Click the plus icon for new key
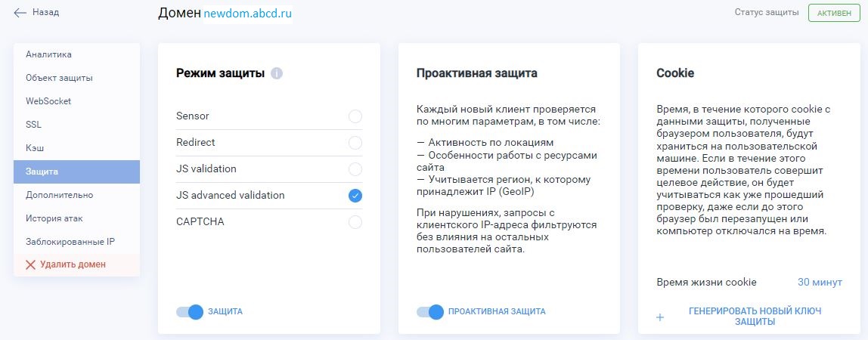Screen dimensions: 868x340 [x=660, y=317]
